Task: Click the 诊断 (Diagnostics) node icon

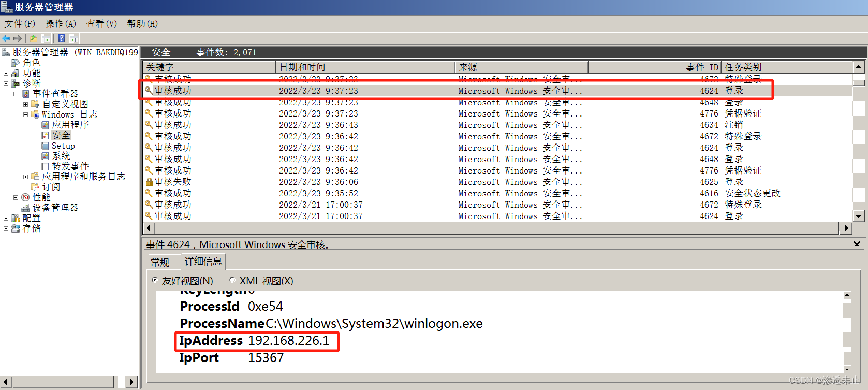Action: 16,83
